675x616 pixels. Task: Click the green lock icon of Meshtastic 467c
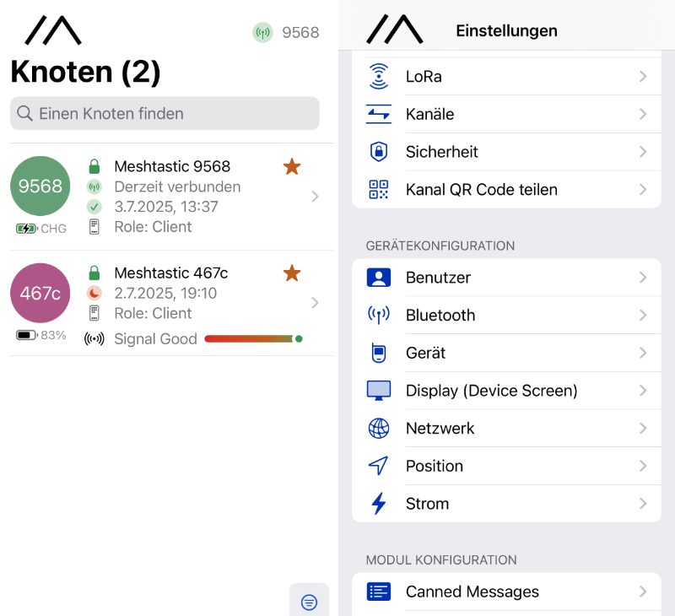point(94,273)
